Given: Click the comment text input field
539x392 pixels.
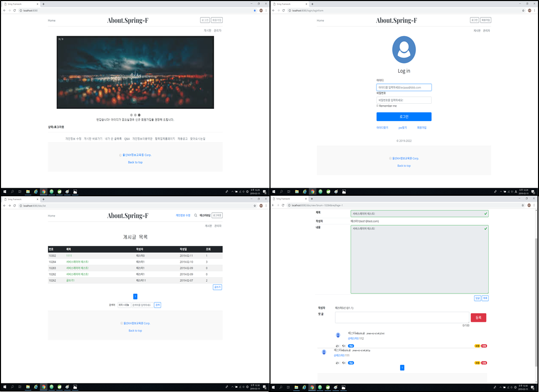Looking at the screenshot, I should 402,317.
